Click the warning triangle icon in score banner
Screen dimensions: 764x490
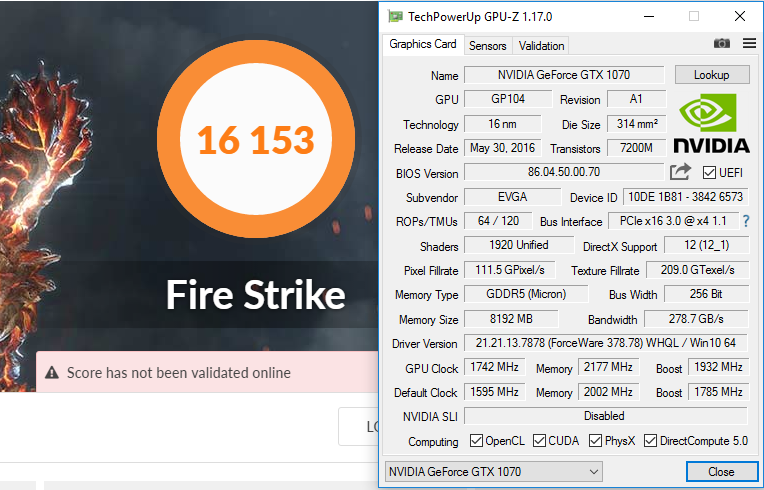coord(52,373)
